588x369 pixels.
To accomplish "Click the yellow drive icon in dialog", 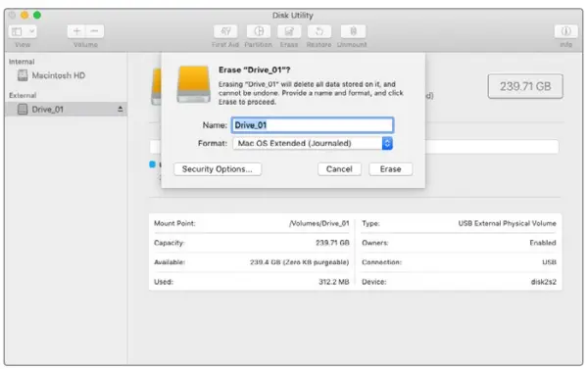I will (193, 84).
